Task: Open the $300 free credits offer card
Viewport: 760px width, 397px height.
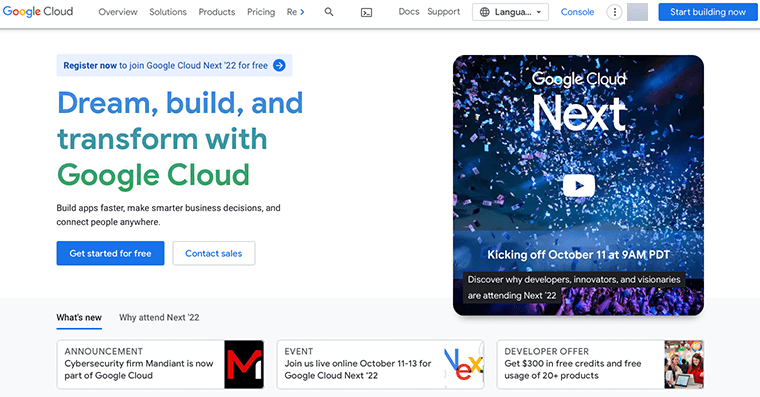Action: [x=600, y=365]
